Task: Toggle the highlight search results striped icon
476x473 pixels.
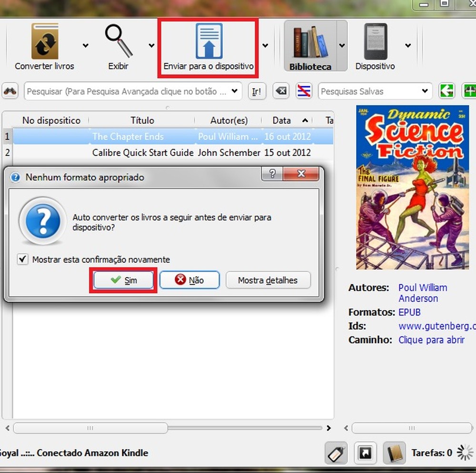Action: [x=304, y=91]
